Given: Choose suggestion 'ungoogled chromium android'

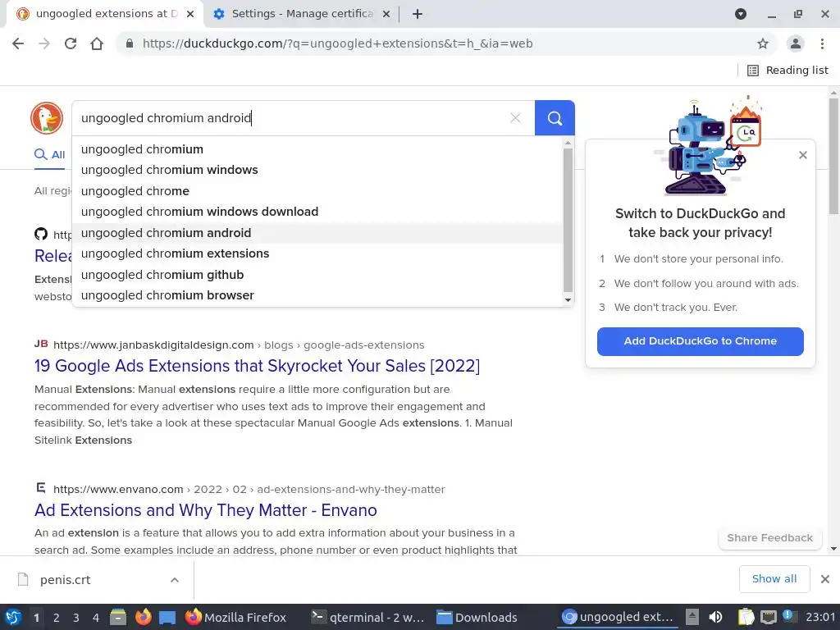Looking at the screenshot, I should (317, 232).
